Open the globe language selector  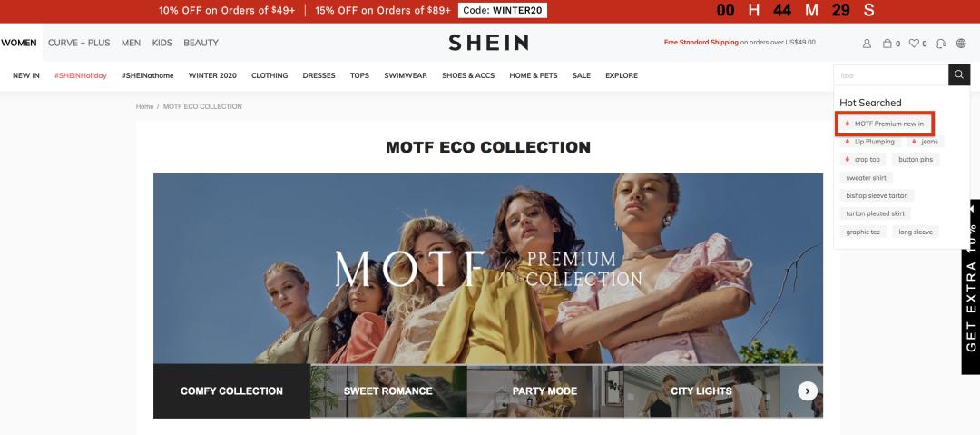click(961, 44)
